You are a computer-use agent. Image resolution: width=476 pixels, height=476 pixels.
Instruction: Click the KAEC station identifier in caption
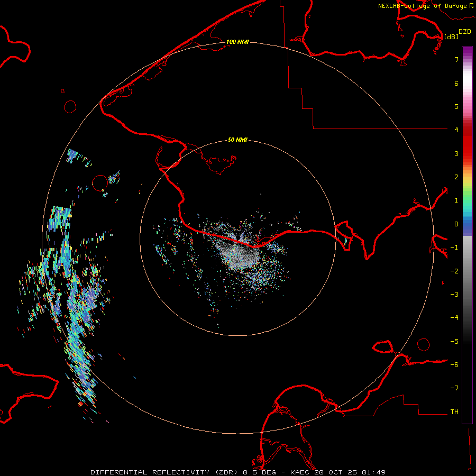[x=300, y=472]
